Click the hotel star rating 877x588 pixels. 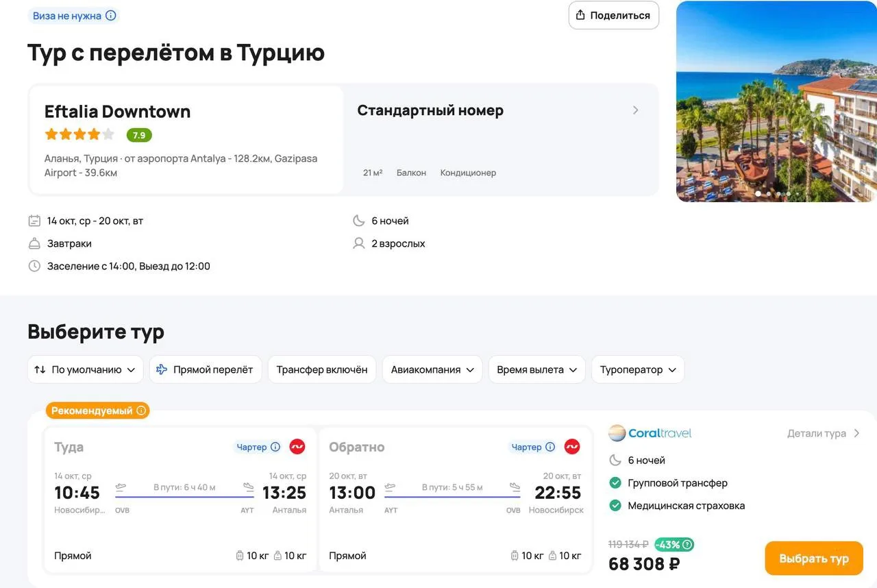click(x=79, y=134)
